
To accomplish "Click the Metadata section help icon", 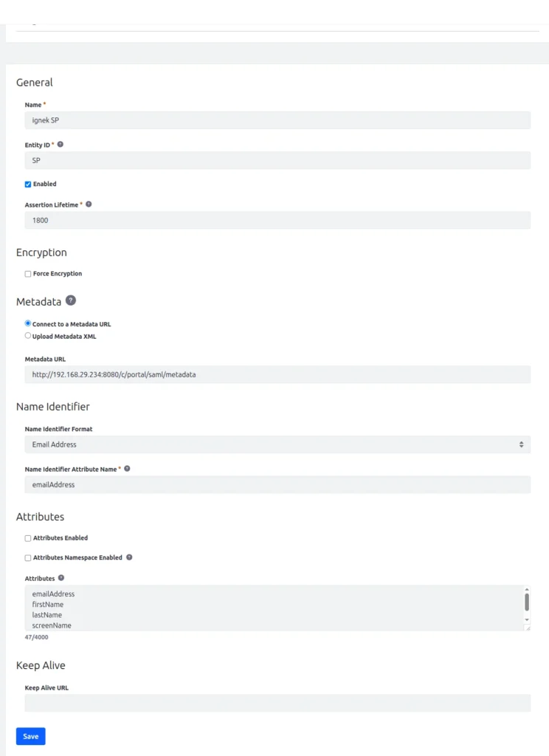I will pyautogui.click(x=71, y=300).
